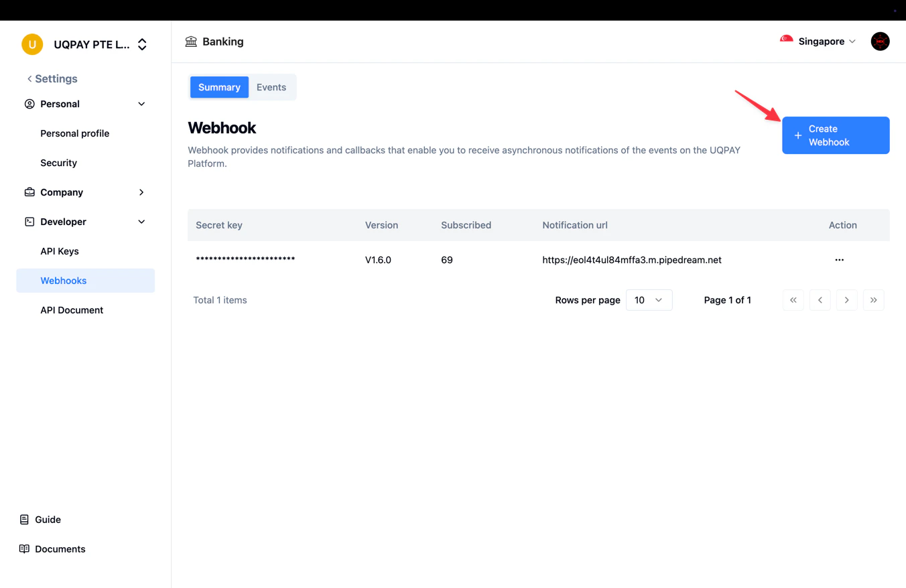
Task: Select Webhooks in the sidebar
Action: [x=63, y=281]
